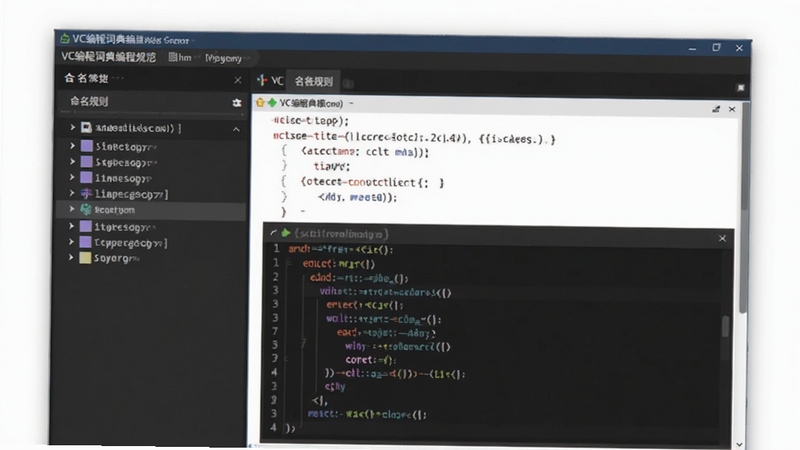Viewport: 800px width, 450px height.
Task: Open dropdown arrow after VC editor title
Action: point(351,104)
